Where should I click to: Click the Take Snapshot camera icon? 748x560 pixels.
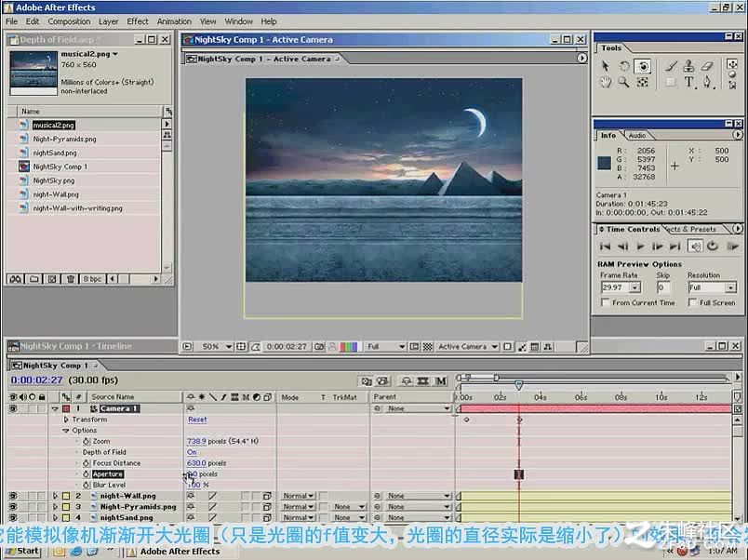click(319, 347)
